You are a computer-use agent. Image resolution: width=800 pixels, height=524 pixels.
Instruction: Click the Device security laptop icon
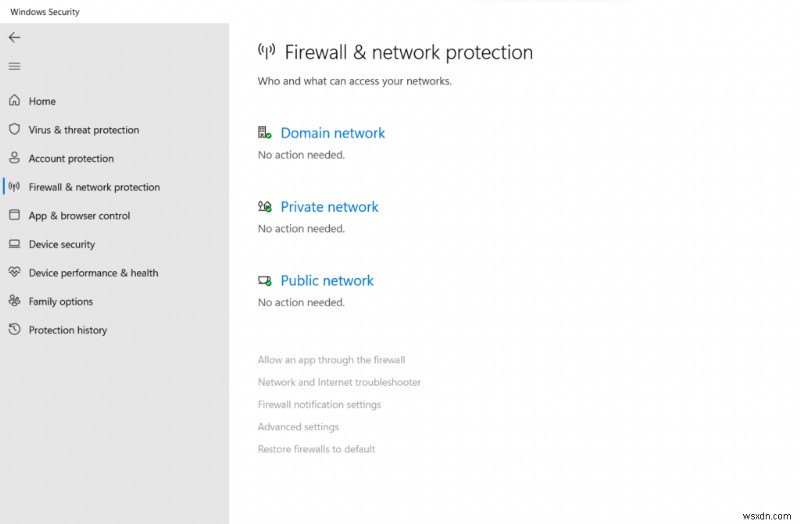[14, 244]
